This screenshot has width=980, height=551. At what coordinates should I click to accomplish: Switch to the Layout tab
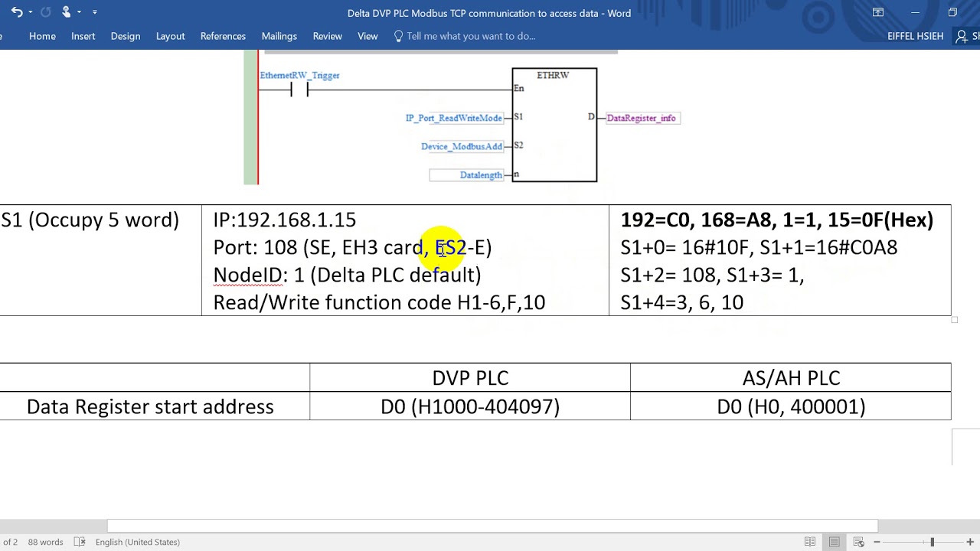[170, 36]
